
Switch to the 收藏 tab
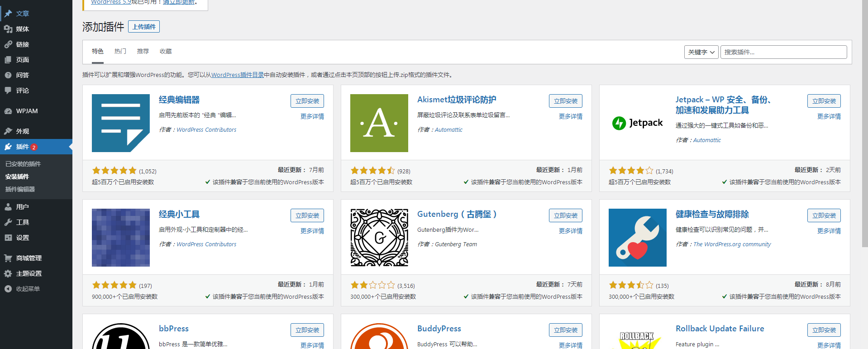point(166,52)
